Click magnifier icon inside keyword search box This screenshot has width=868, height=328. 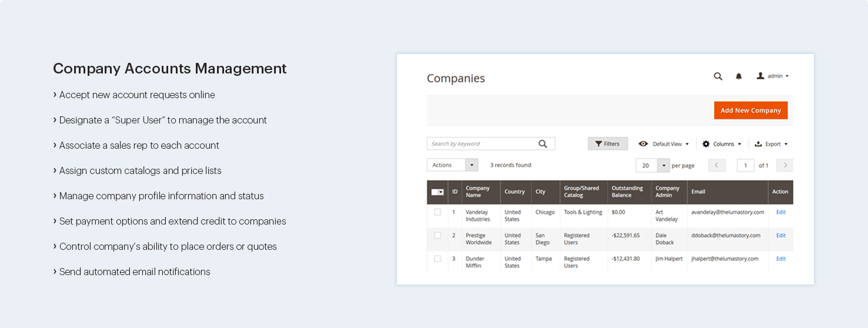pos(543,144)
